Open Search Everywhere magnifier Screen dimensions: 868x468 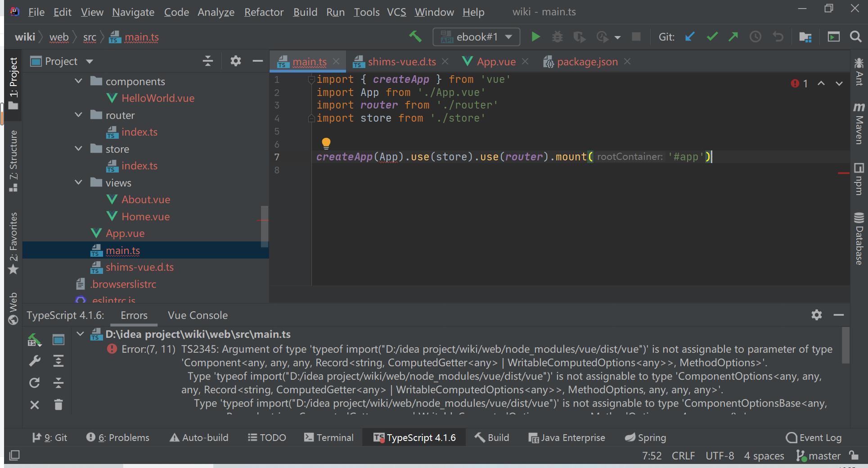coord(855,37)
